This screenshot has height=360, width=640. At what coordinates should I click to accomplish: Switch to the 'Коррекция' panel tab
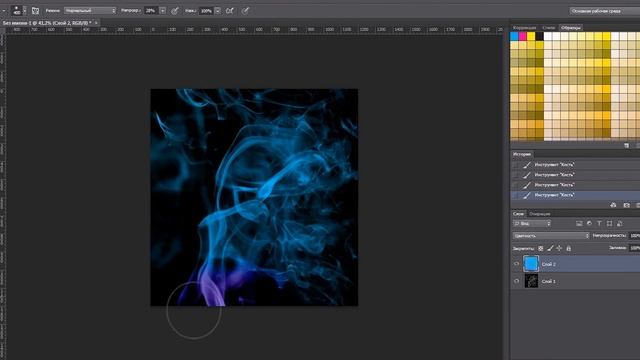click(524, 28)
